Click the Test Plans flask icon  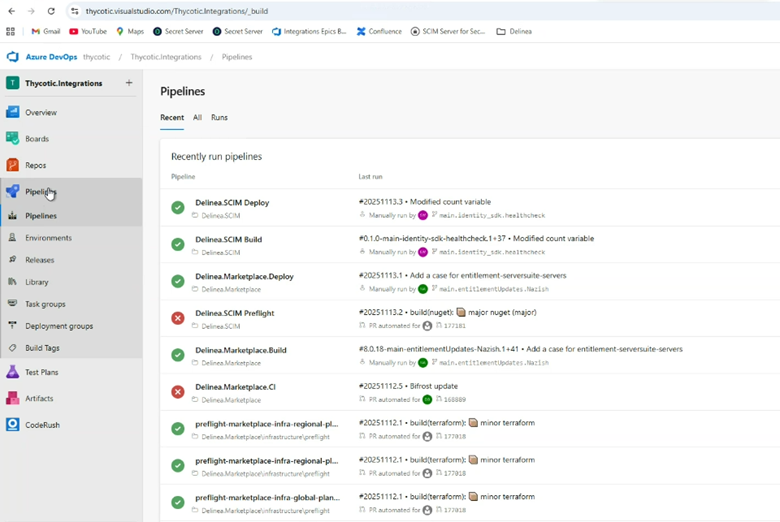pyautogui.click(x=13, y=372)
